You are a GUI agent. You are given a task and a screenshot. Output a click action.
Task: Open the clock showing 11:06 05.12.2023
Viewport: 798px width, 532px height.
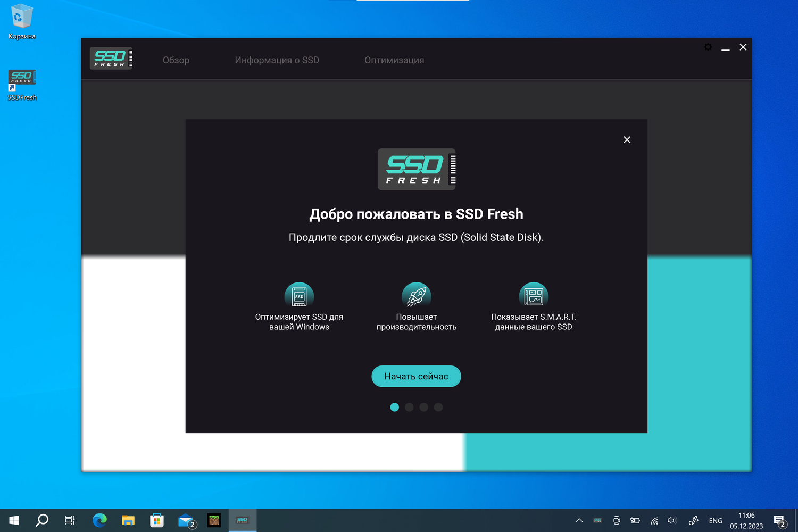click(746, 520)
